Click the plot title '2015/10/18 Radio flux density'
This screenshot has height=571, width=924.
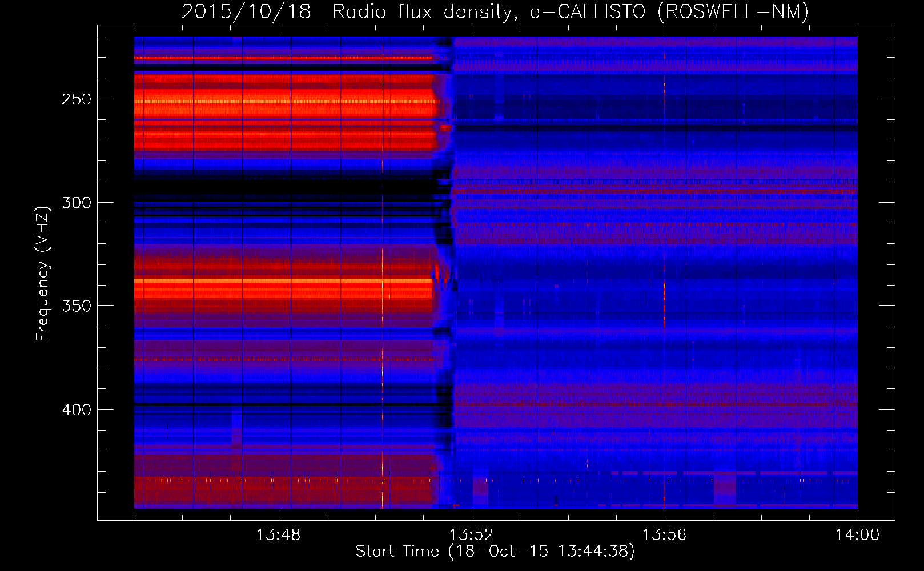[495, 11]
